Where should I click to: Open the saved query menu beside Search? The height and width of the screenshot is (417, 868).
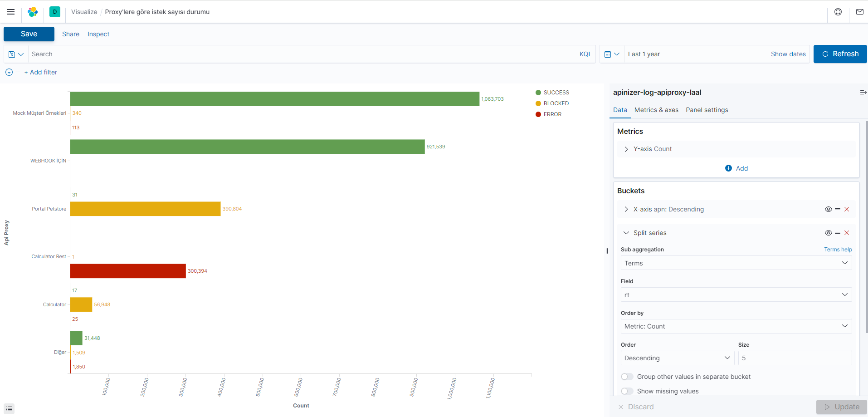coord(15,54)
